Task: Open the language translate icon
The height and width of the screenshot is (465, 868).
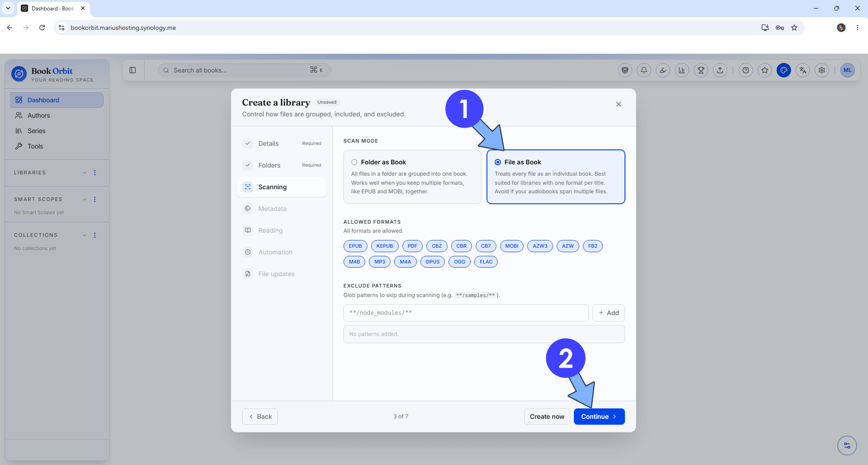Action: pyautogui.click(x=803, y=70)
